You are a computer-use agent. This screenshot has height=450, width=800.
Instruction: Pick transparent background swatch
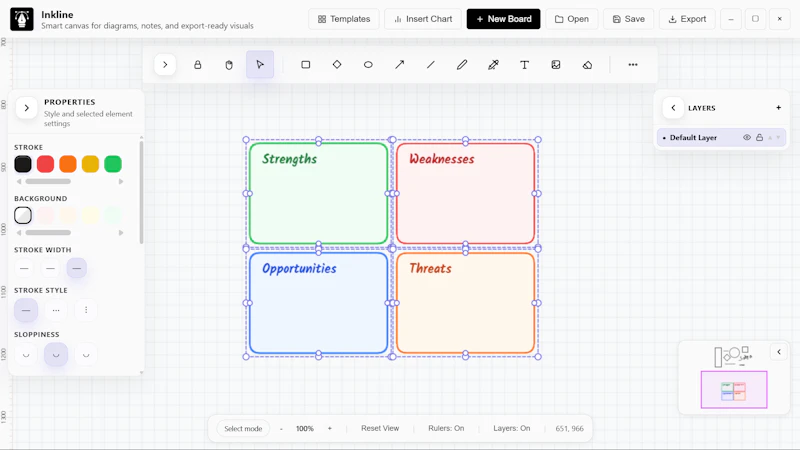pyautogui.click(x=23, y=215)
